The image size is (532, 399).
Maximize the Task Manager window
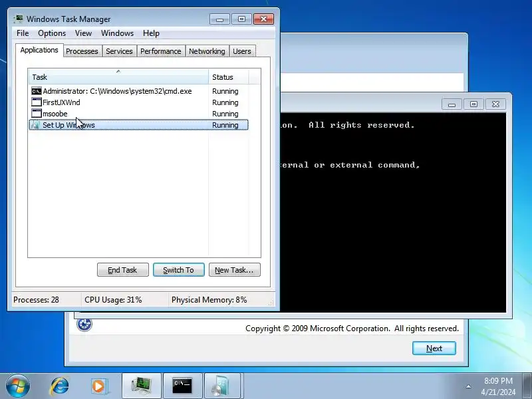coord(241,19)
